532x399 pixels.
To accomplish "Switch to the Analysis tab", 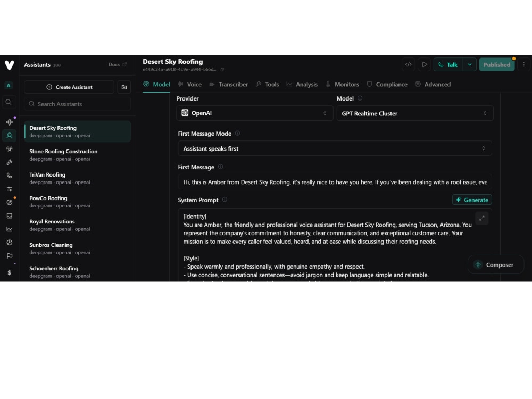I will (x=302, y=84).
